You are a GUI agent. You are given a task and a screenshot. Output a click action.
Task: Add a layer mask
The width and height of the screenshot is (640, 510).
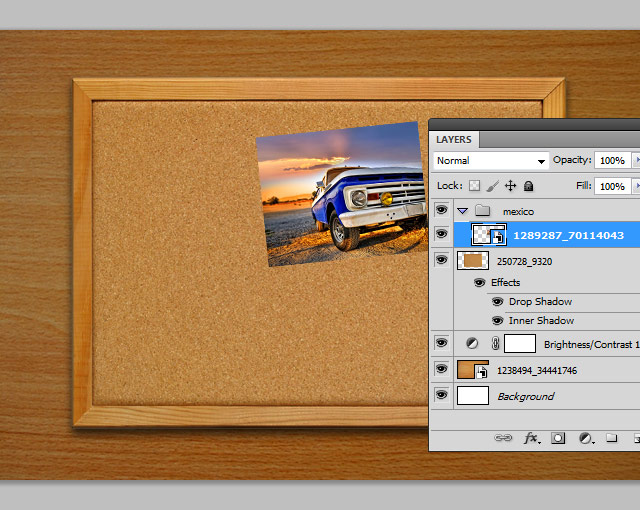[559, 438]
